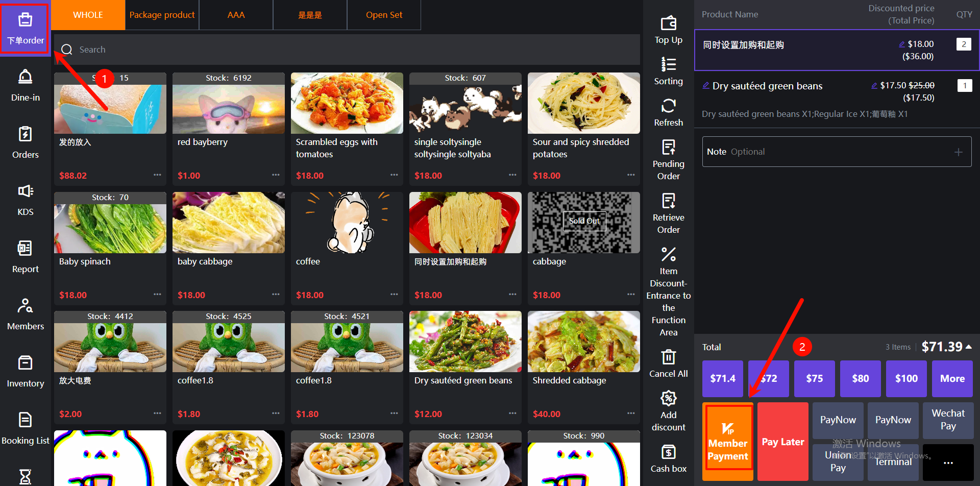The image size is (980, 486).
Task: Expand the total price breakdown arrow
Action: (969, 347)
